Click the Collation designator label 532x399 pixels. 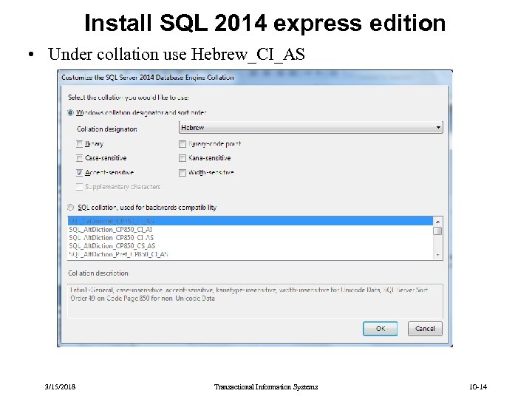(x=107, y=129)
